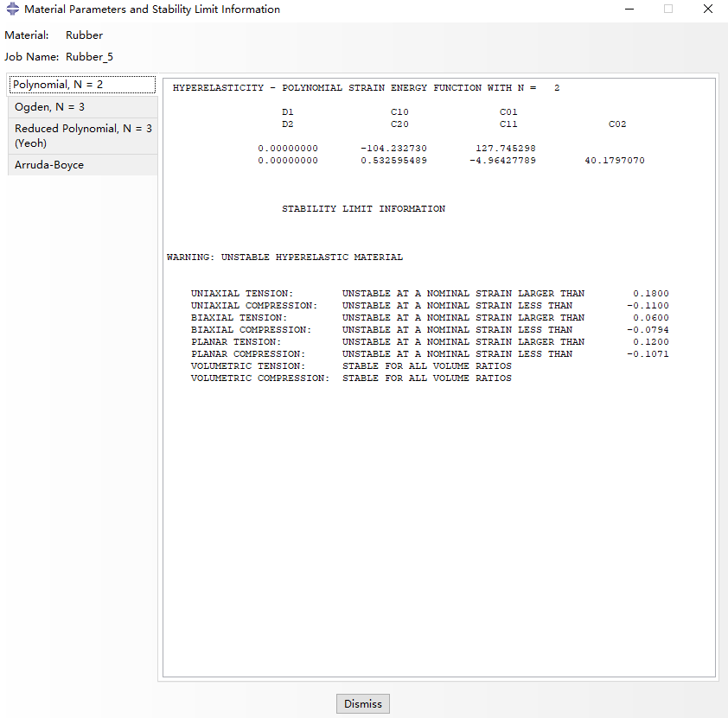This screenshot has height=718, width=728.
Task: Click the HYPERELASTICITY - POLYNOMIAL STRAIN ENERGY heading
Action: (x=366, y=87)
